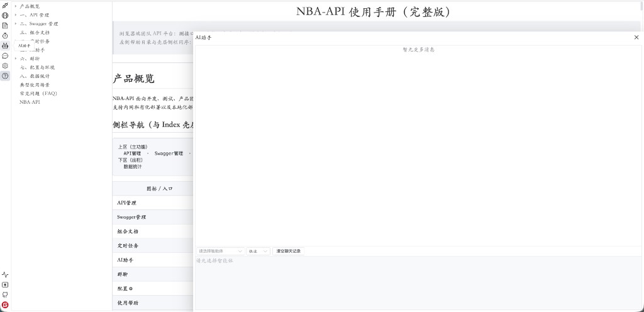Image resolution: width=644 pixels, height=312 pixels.
Task: Click the API管理 table row cell
Action: (x=127, y=203)
